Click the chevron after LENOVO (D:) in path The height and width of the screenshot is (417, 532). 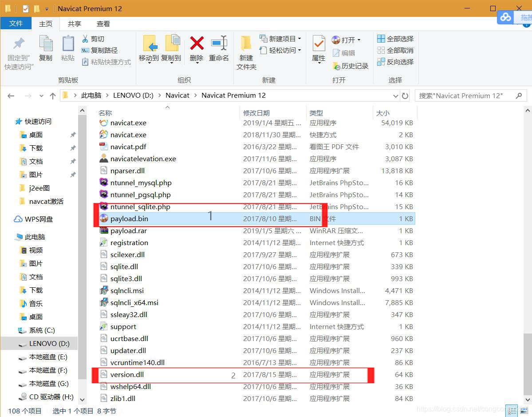[159, 95]
